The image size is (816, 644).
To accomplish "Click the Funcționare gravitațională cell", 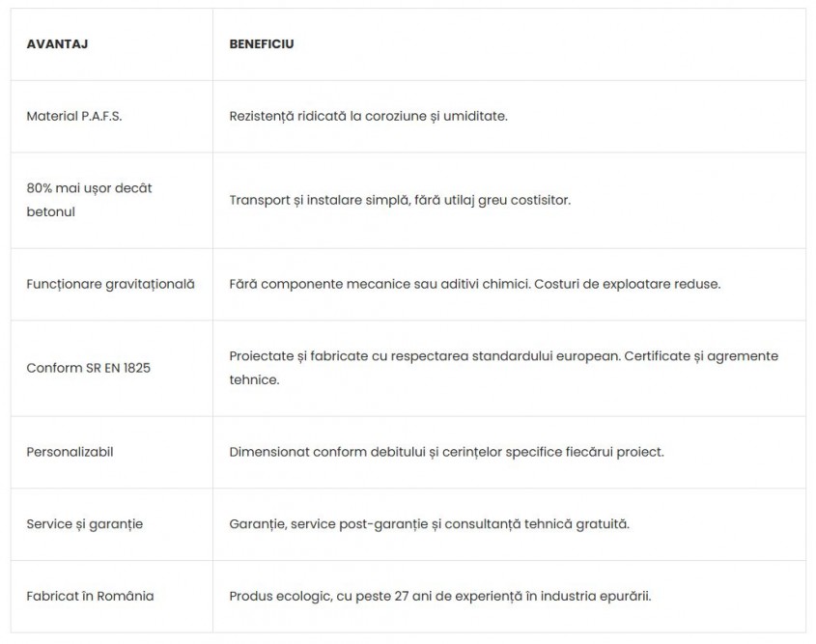I will [x=110, y=285].
